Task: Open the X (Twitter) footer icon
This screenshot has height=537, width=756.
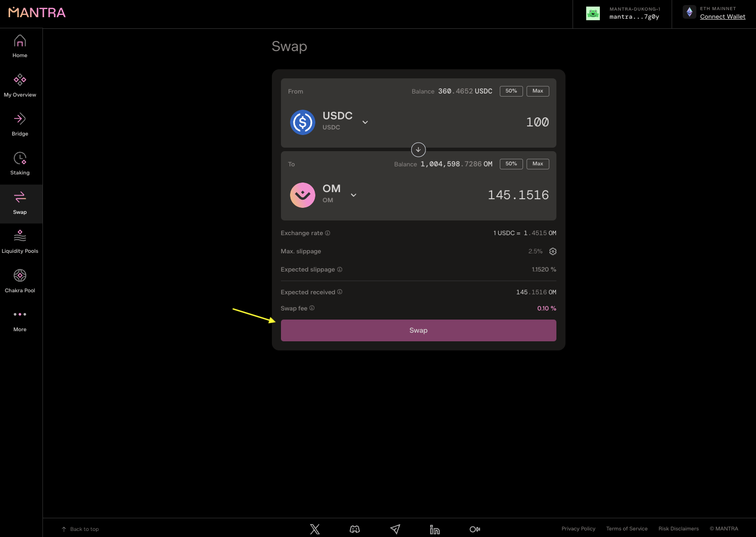Action: pos(315,529)
